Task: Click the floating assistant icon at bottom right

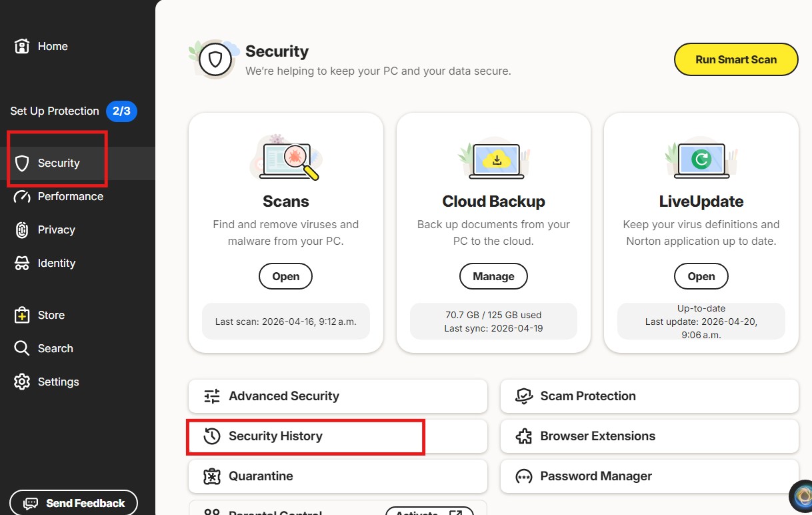Action: pos(802,496)
